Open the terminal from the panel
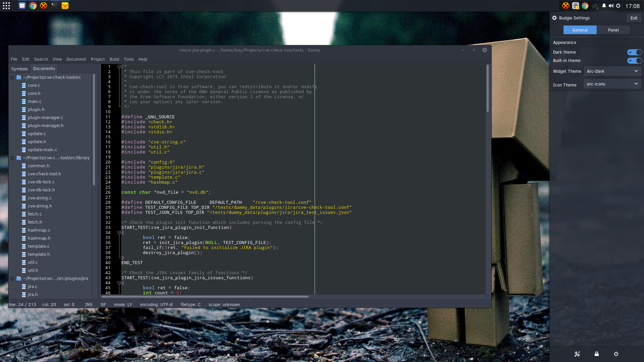The height and width of the screenshot is (362, 644). pos(54,6)
